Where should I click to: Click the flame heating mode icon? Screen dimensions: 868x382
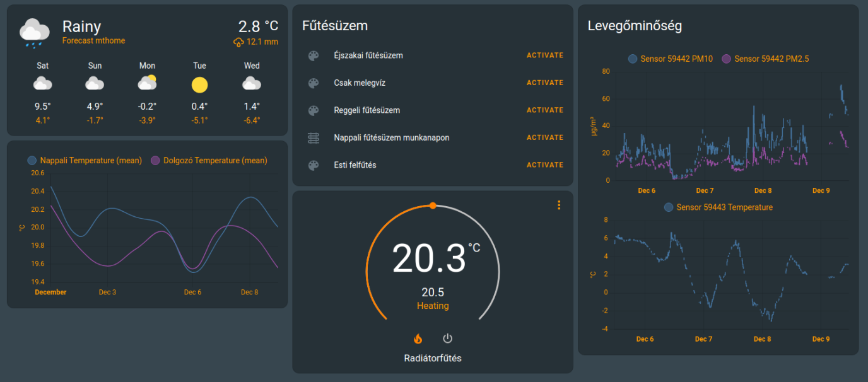pyautogui.click(x=418, y=339)
